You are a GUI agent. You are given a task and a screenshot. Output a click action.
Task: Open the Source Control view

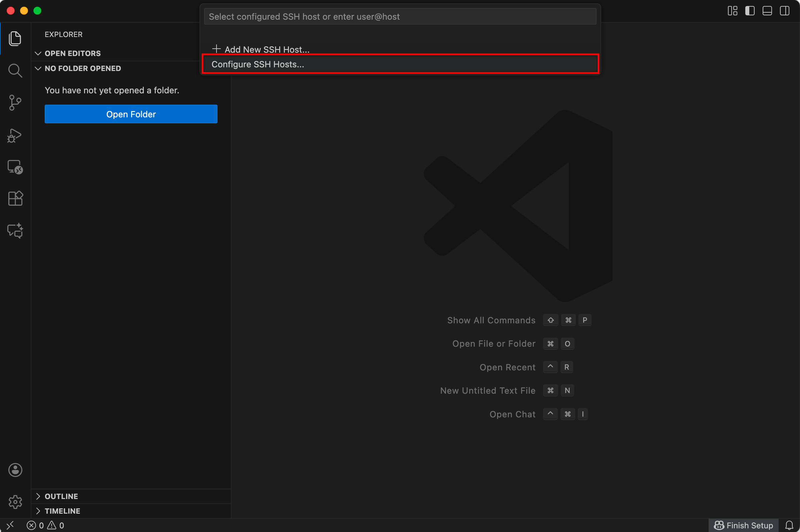[x=15, y=102]
